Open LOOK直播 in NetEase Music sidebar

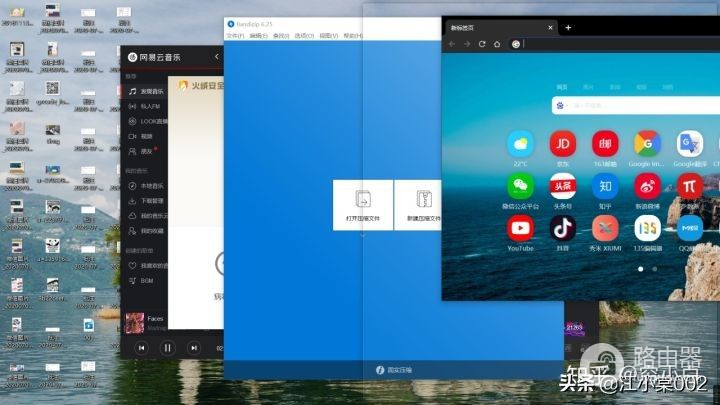[146, 121]
